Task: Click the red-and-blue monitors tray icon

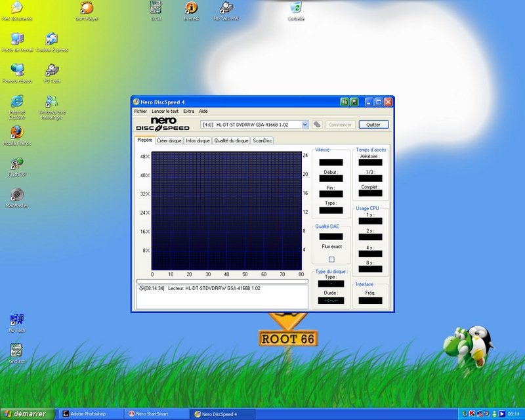Action: coord(480,414)
